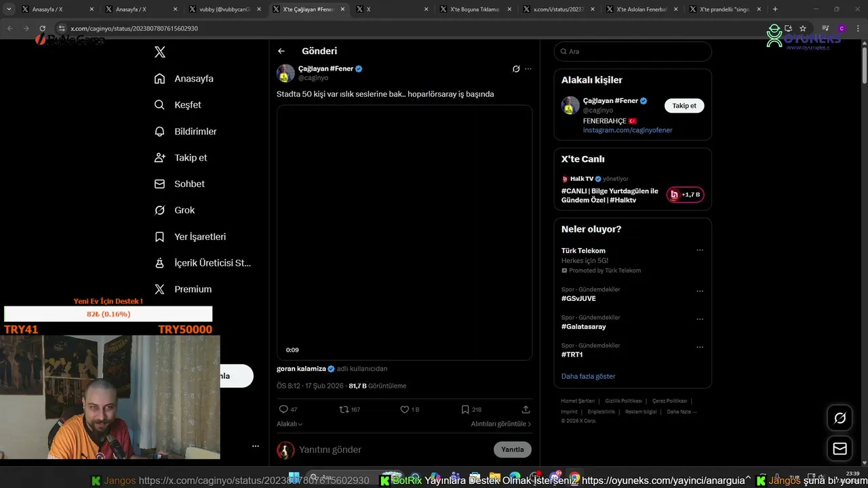This screenshot has height=488, width=868.
Task: Click the Yanıtla button
Action: click(513, 449)
